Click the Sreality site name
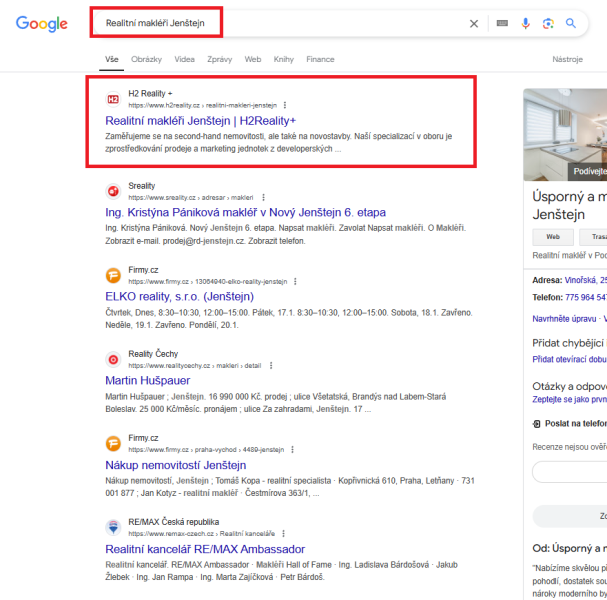Viewport: 607px width, 600px height. (142, 186)
